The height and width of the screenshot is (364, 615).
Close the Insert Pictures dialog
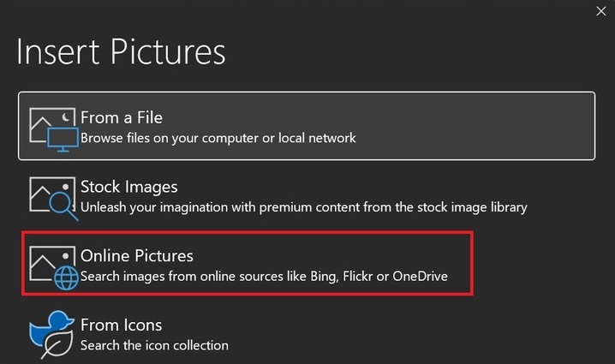[601, 11]
